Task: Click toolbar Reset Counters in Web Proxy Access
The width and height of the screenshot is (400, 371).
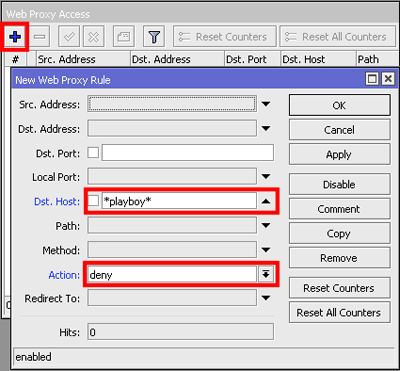Action: pos(225,37)
